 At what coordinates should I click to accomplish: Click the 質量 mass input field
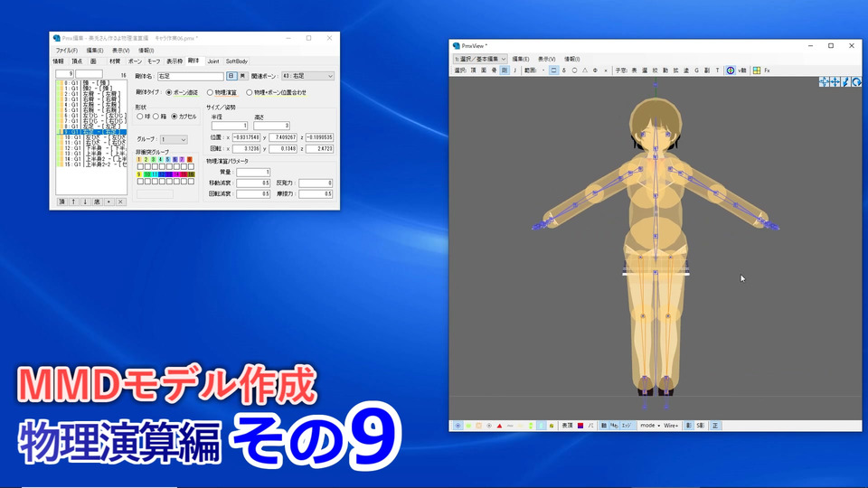pyautogui.click(x=253, y=172)
